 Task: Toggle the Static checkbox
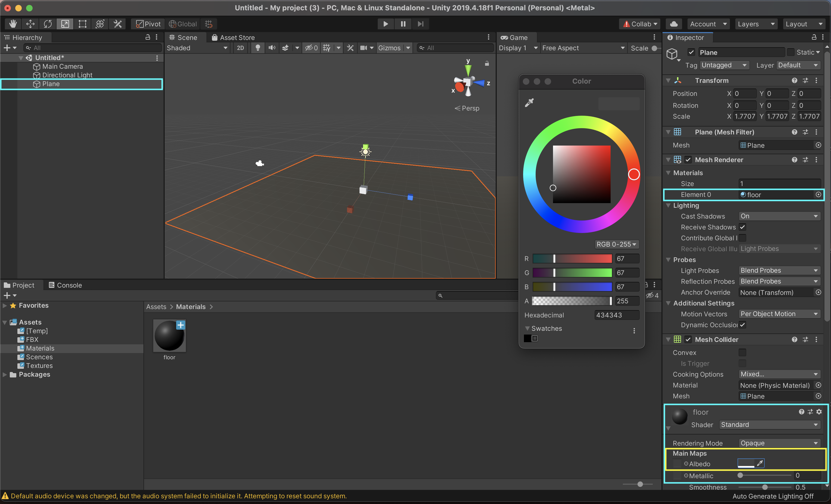pyautogui.click(x=791, y=52)
